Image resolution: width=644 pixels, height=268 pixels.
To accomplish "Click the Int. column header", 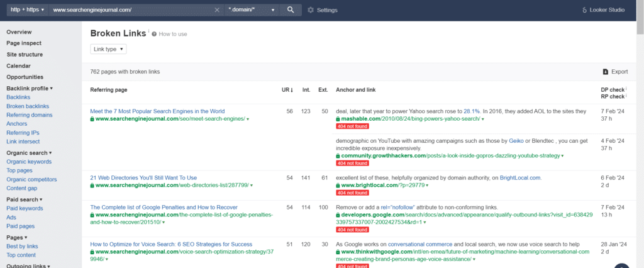I will click(x=306, y=90).
